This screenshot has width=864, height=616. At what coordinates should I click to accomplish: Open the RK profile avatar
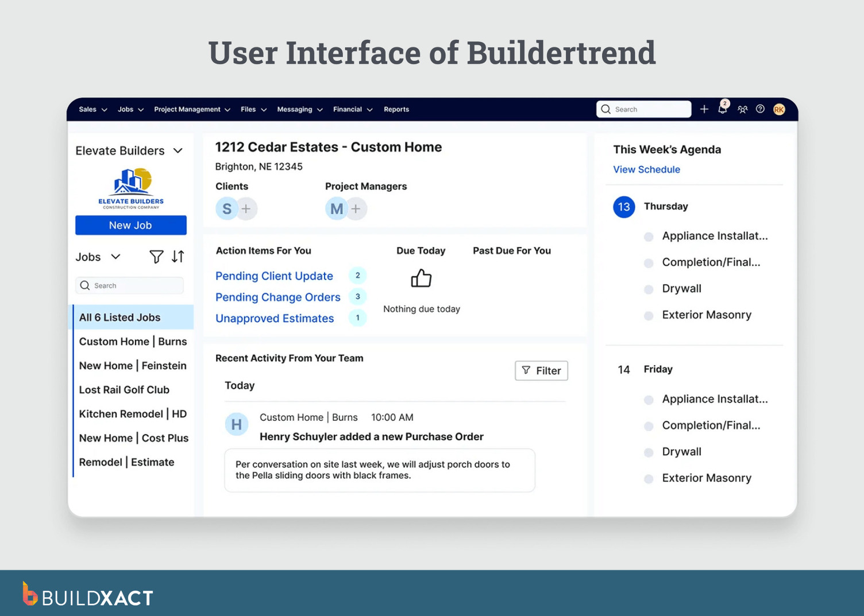pos(779,109)
